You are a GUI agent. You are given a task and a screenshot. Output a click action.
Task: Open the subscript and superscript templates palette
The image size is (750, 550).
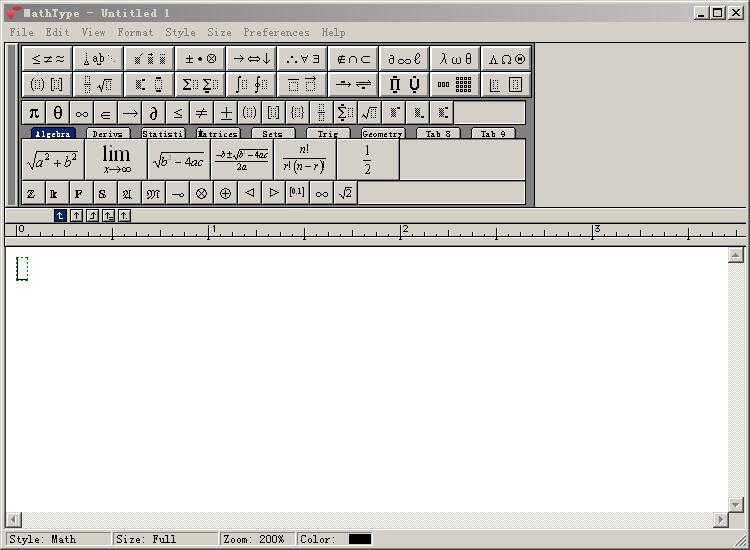pos(149,85)
